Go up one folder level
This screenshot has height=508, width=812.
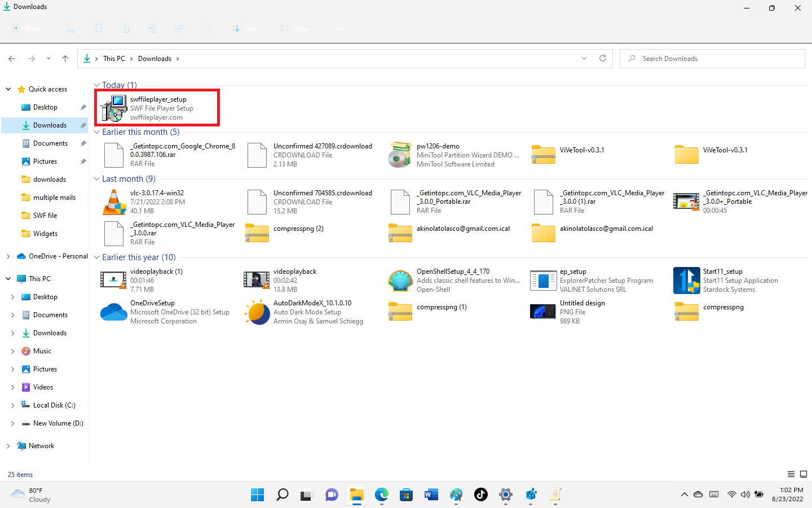65,59
